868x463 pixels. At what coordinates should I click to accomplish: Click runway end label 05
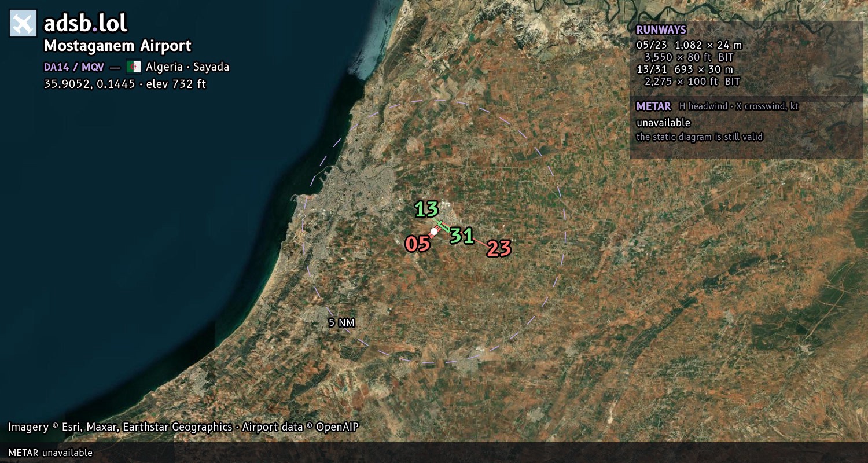point(418,244)
